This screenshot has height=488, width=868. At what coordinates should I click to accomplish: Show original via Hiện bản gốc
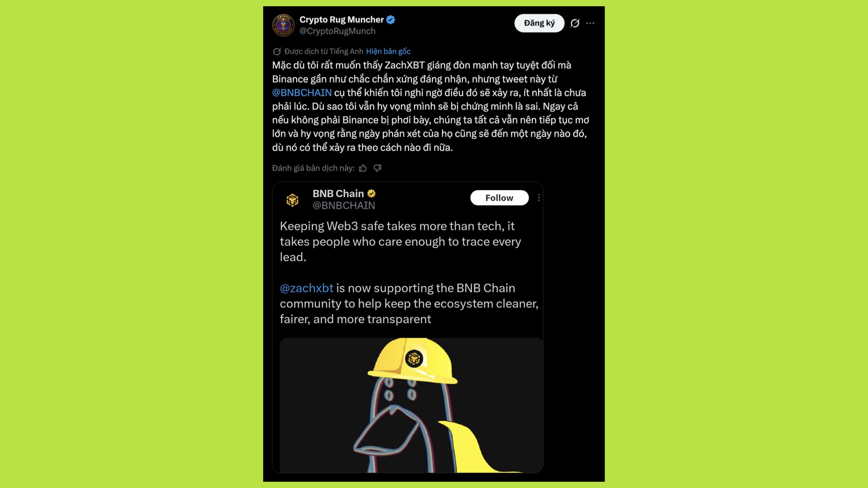(x=388, y=51)
